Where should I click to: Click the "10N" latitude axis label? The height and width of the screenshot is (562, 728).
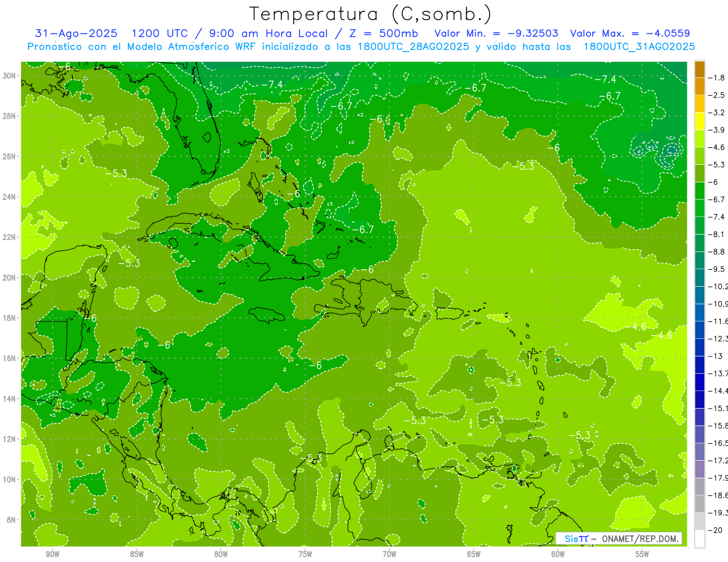point(10,479)
